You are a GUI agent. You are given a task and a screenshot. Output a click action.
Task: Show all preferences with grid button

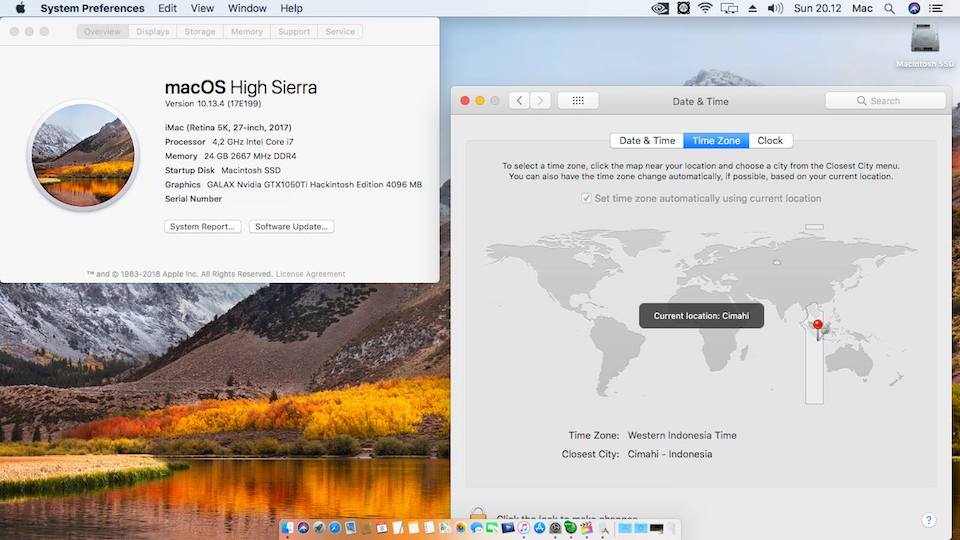click(x=578, y=100)
